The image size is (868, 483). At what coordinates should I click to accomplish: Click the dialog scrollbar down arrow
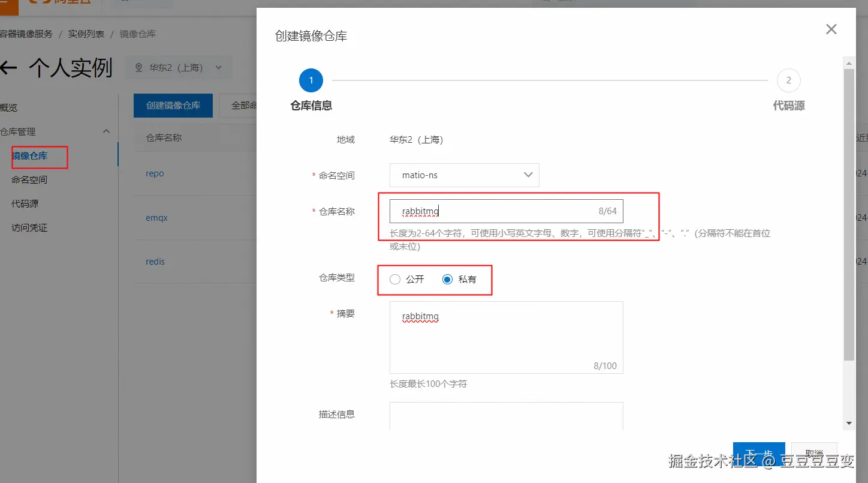849,423
